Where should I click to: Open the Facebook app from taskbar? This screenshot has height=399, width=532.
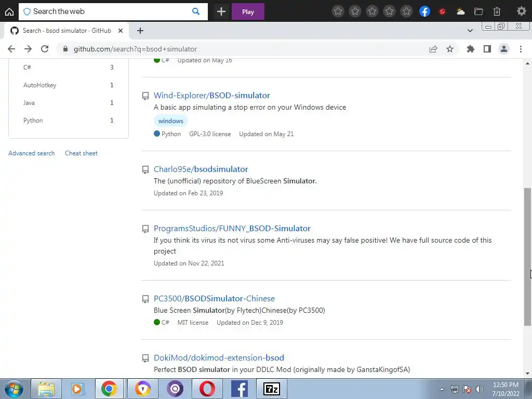point(239,389)
